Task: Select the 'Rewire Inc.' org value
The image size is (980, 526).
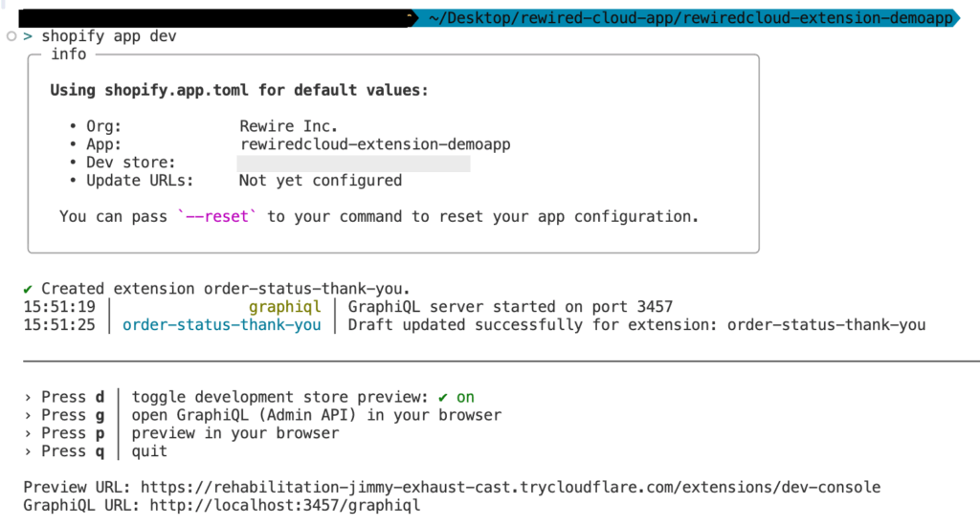Action: click(288, 126)
